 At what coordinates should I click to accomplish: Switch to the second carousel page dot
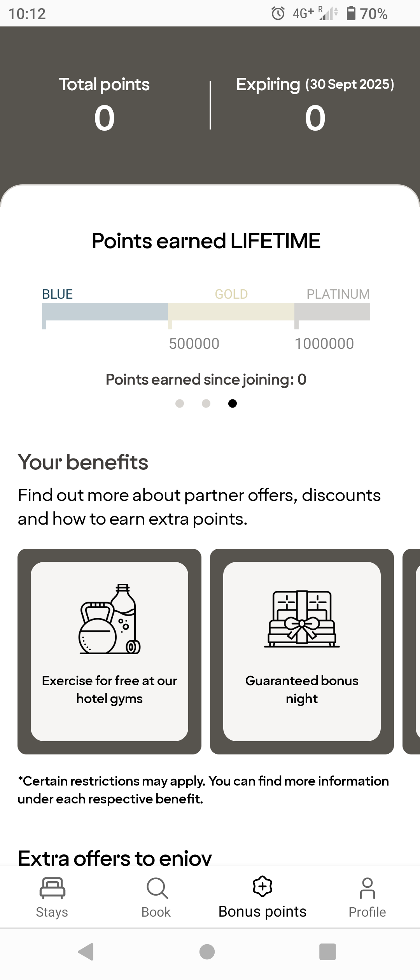206,403
